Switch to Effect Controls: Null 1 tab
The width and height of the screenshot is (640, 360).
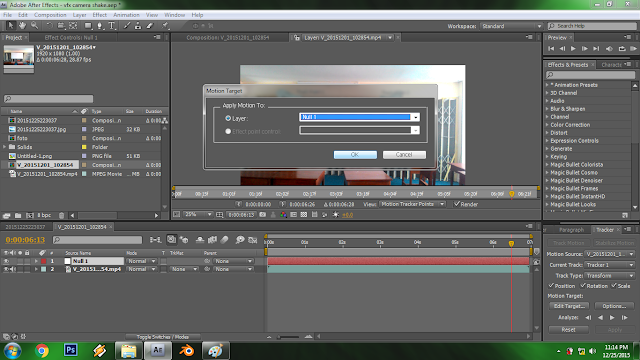[x=71, y=38]
